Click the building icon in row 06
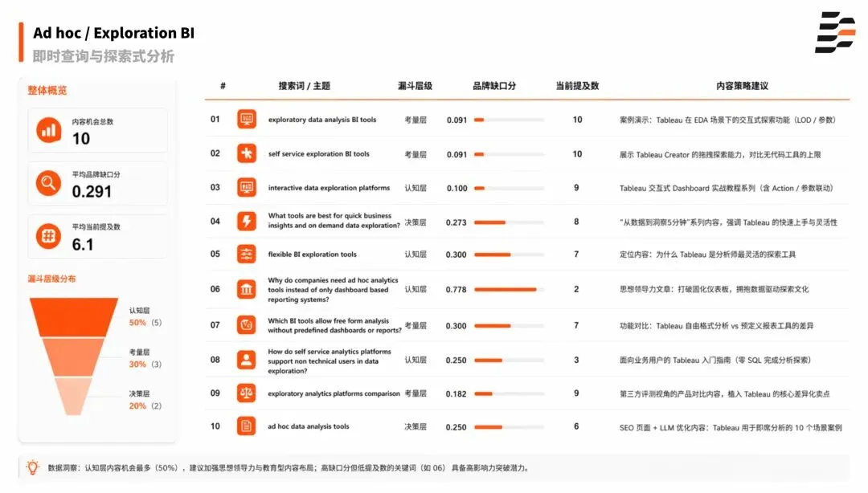 point(247,289)
